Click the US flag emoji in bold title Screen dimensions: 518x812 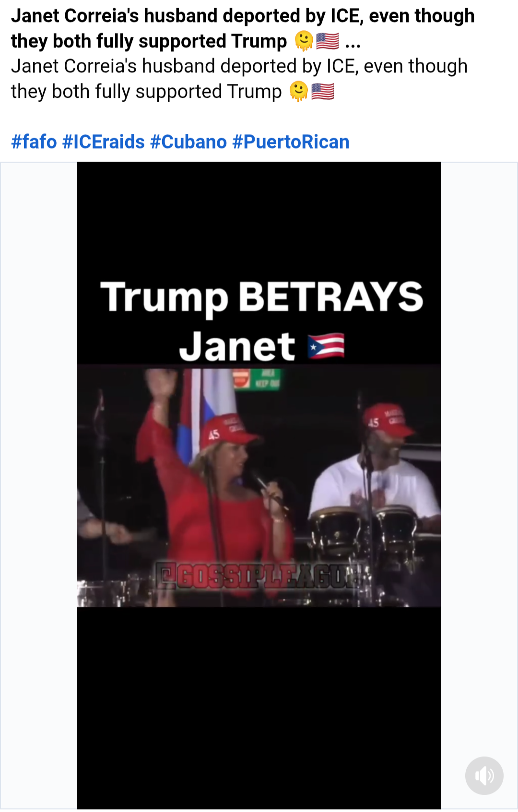pyautogui.click(x=328, y=41)
